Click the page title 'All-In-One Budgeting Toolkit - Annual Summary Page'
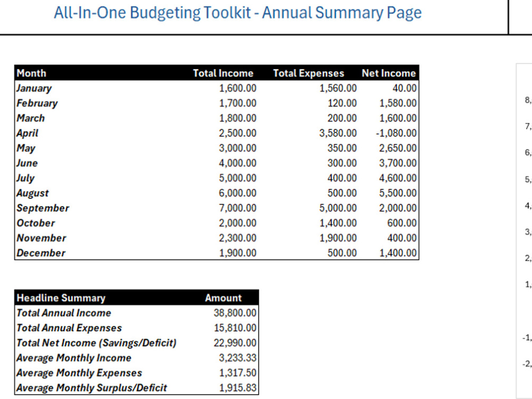 pos(237,13)
